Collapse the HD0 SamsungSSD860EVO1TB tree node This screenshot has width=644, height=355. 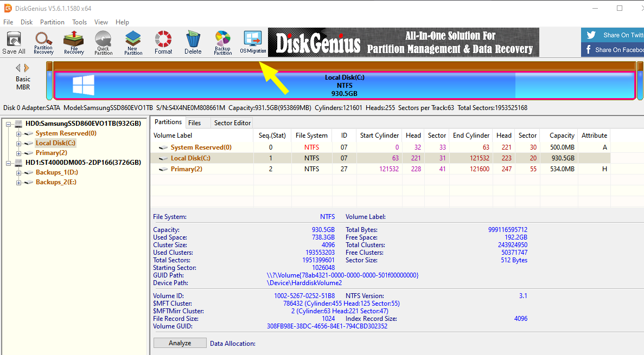[8, 124]
